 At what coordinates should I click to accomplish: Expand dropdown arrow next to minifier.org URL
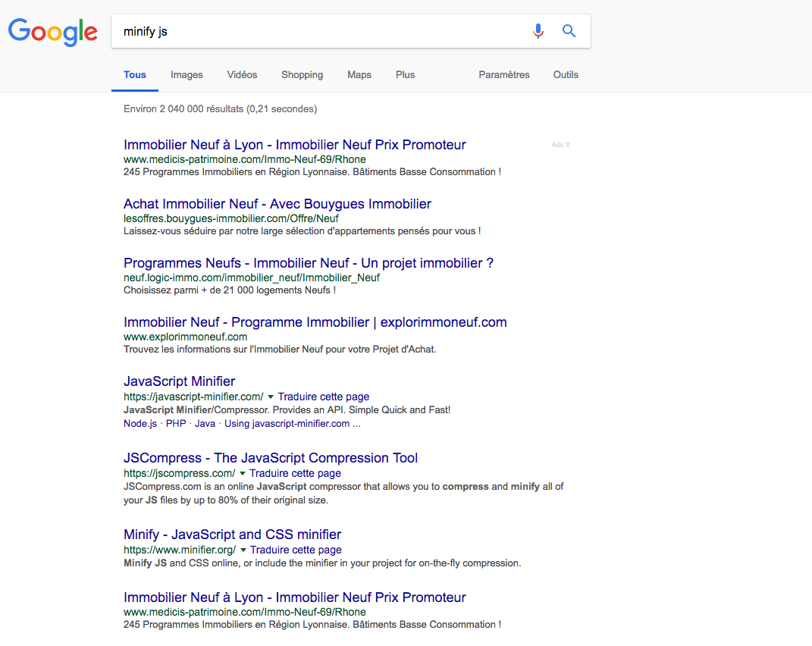coord(243,550)
